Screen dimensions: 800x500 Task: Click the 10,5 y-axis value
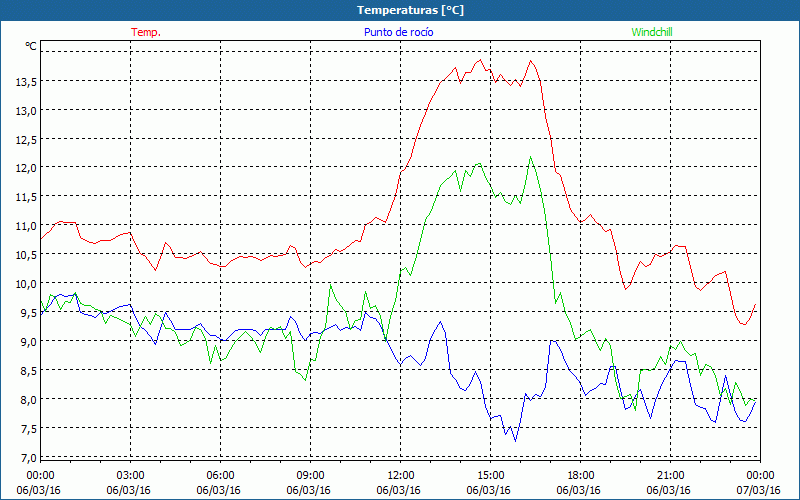click(26, 255)
